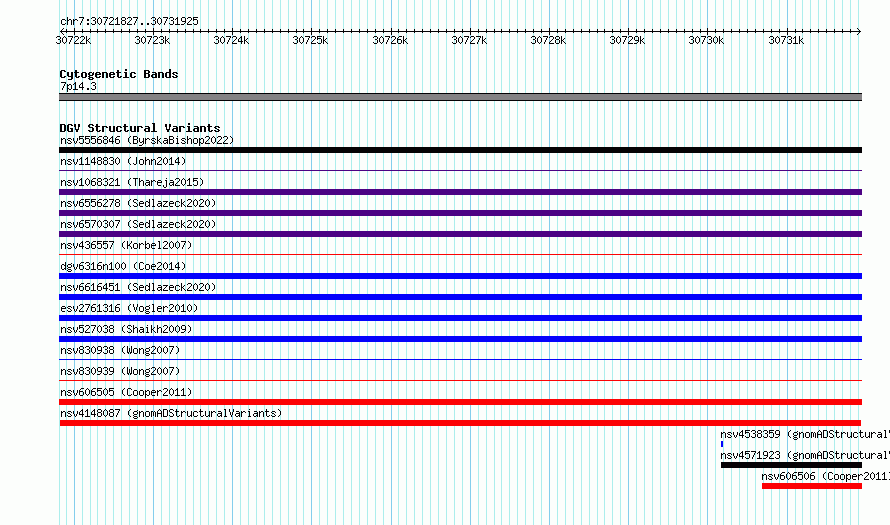
Task: Open nsv830938 (Wong2007) variant label
Action: click(x=120, y=350)
